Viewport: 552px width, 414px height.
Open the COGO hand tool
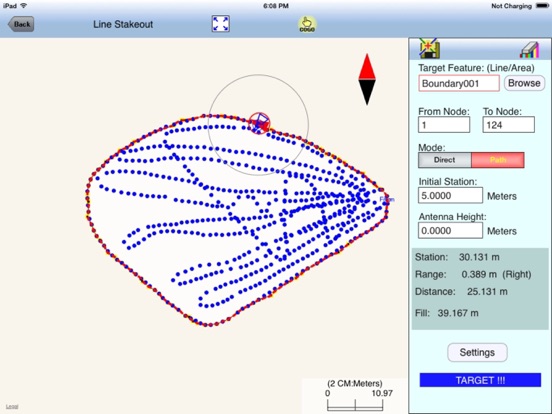point(307,25)
